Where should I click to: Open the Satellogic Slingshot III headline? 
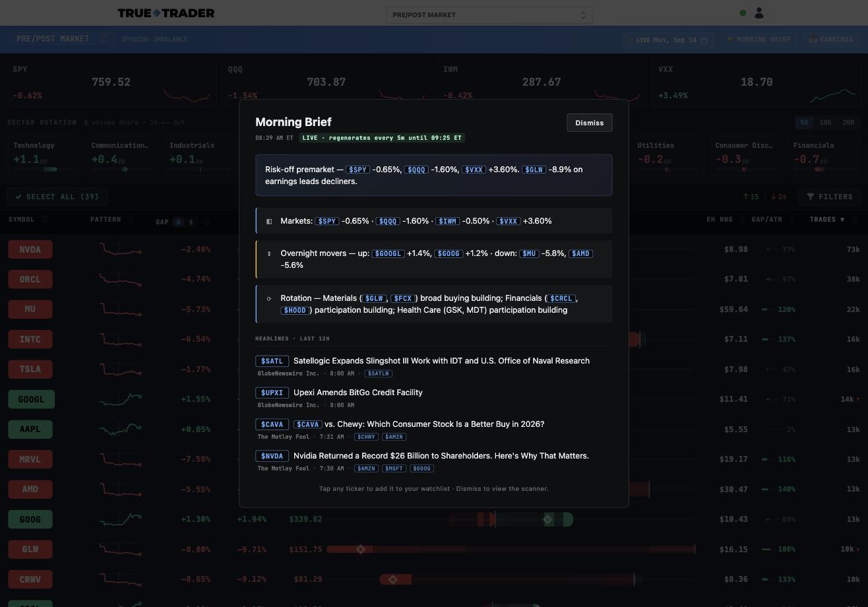coord(441,361)
